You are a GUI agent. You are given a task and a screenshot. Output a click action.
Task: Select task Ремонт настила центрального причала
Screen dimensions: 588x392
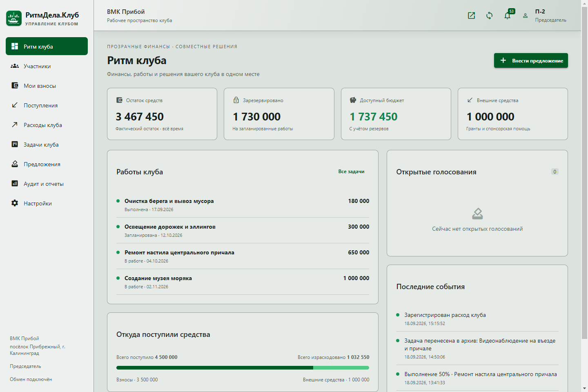tap(243, 256)
